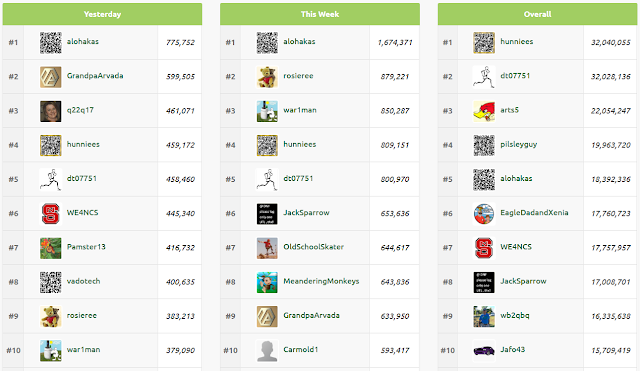640x371 pixels.
Task: Open alohakas profile link in Yesterday
Action: (83, 42)
